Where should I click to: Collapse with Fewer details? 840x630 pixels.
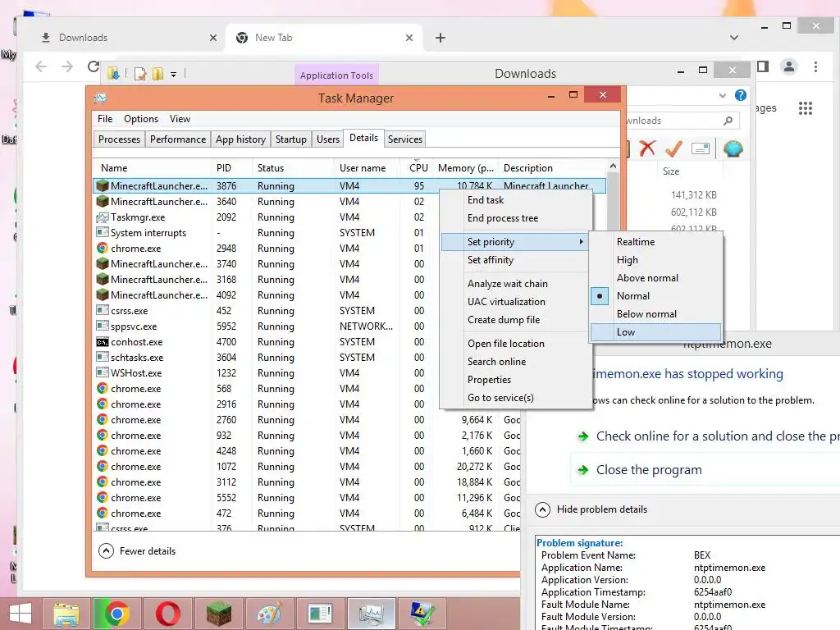(x=138, y=551)
